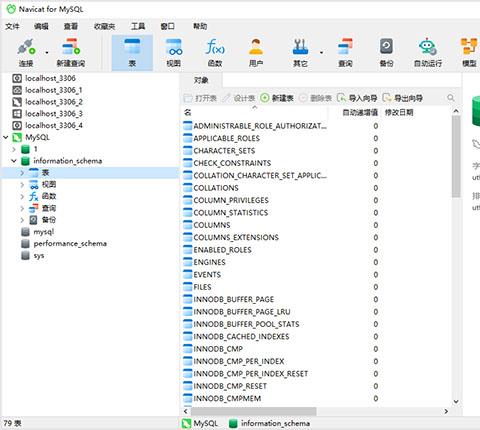Click the 模型 (Model) toolbar icon
480x430 pixels.
tap(469, 53)
